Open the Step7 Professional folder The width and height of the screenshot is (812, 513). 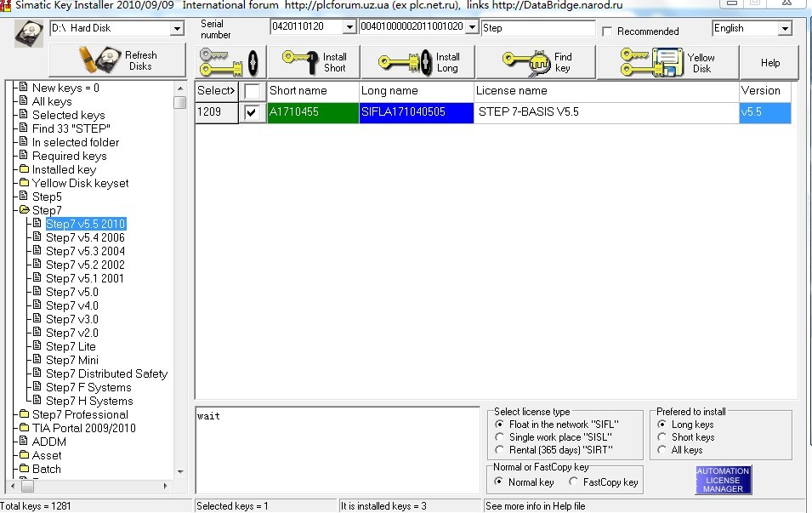[x=79, y=414]
